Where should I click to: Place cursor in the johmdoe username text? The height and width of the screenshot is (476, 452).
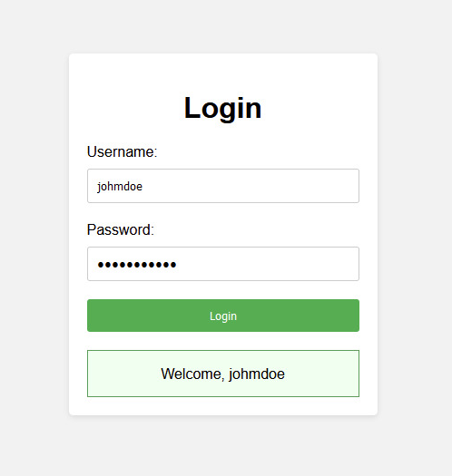coord(120,187)
